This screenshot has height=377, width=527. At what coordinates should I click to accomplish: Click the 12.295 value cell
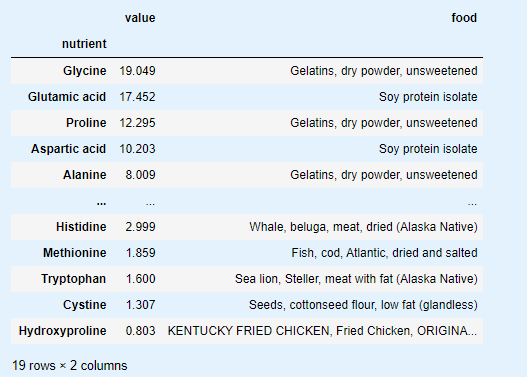[137, 123]
